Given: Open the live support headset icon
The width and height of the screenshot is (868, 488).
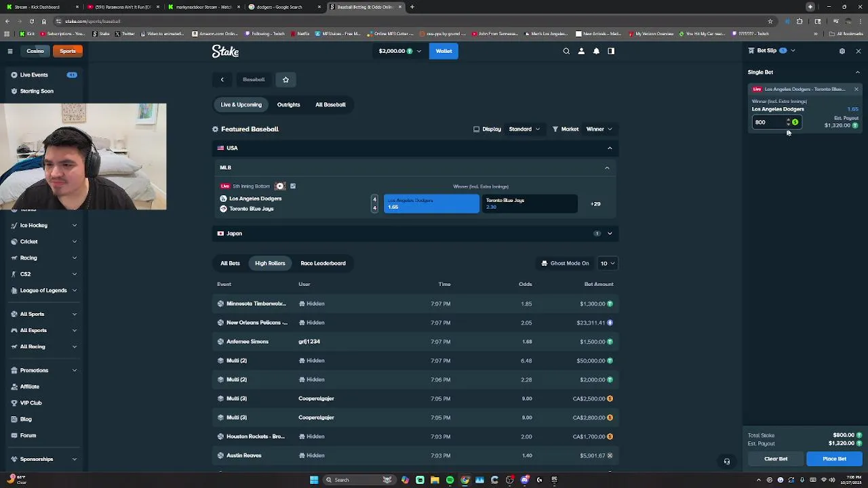Looking at the screenshot, I should point(726,462).
